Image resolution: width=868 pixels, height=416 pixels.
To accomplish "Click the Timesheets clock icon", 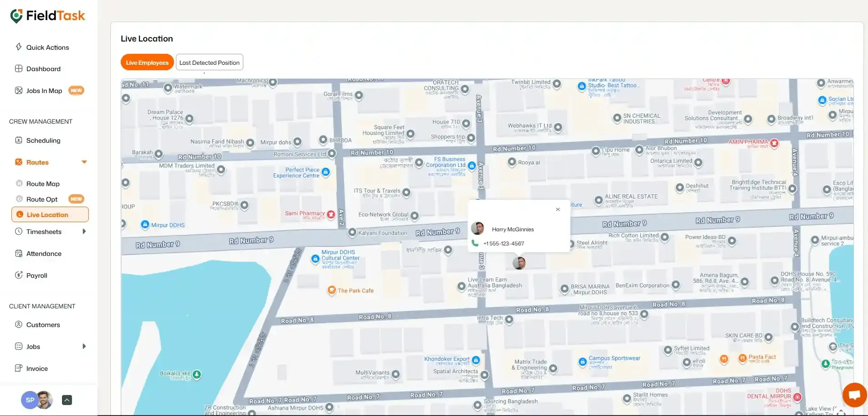I will 19,231.
